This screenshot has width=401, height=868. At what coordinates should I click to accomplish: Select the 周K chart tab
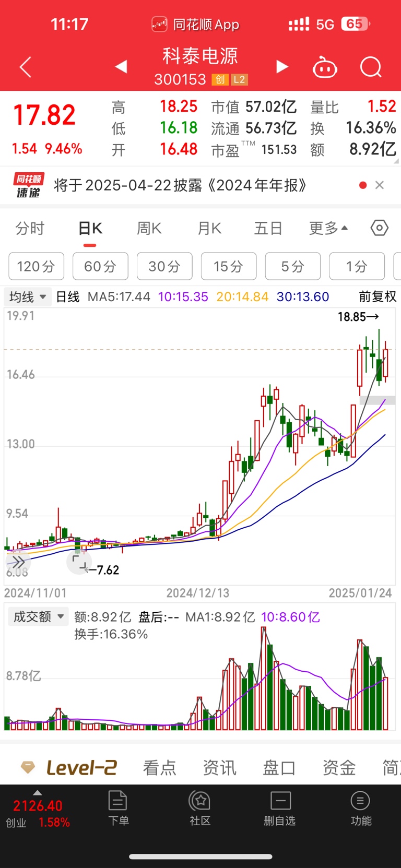click(149, 229)
